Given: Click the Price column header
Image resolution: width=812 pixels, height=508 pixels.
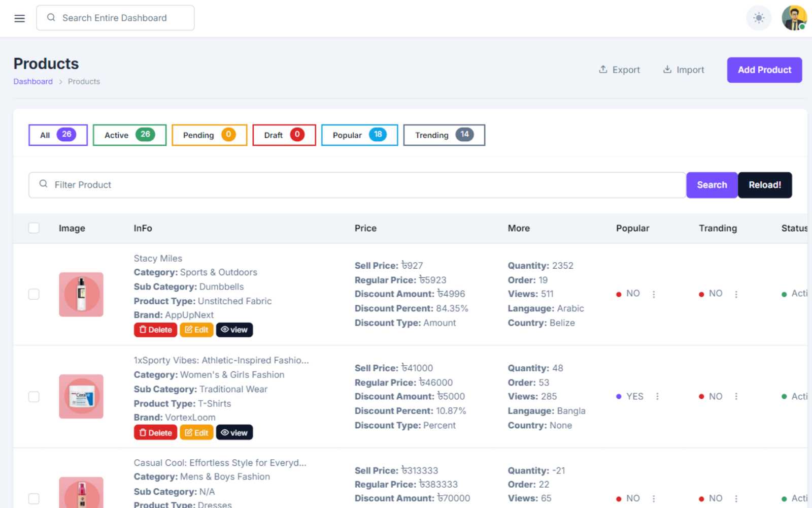Looking at the screenshot, I should [365, 228].
